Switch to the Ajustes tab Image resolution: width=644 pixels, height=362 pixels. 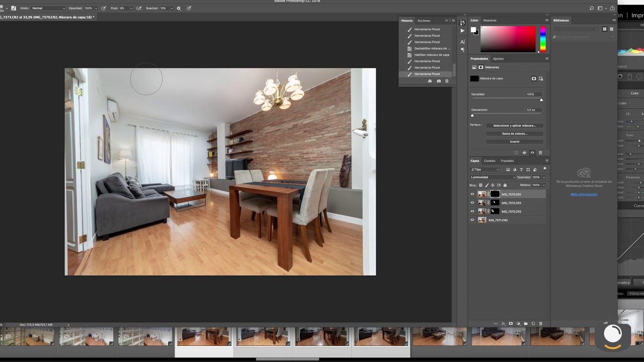pyautogui.click(x=498, y=59)
